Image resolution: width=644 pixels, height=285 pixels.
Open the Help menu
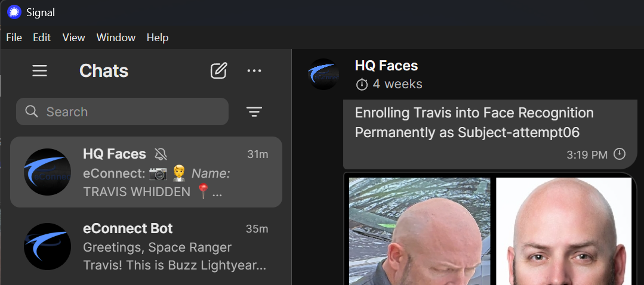tap(158, 38)
